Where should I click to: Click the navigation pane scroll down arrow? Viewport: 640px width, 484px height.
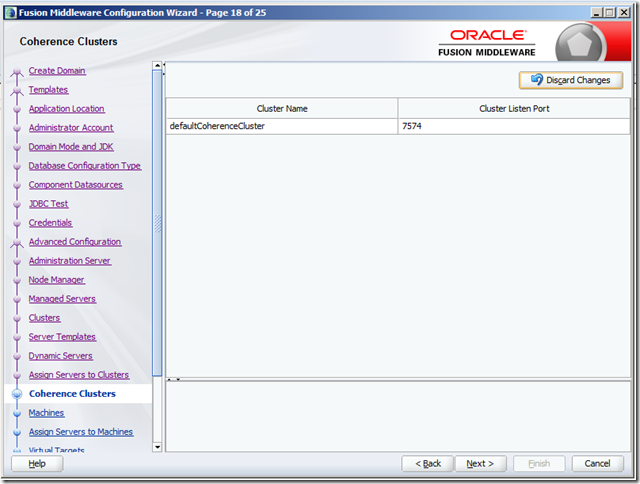[157, 447]
